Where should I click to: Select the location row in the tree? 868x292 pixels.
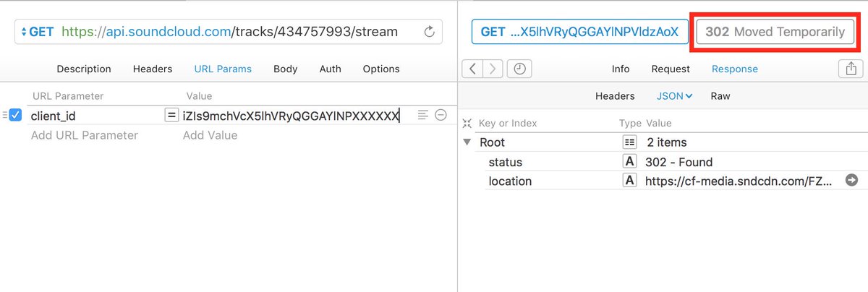click(x=662, y=181)
